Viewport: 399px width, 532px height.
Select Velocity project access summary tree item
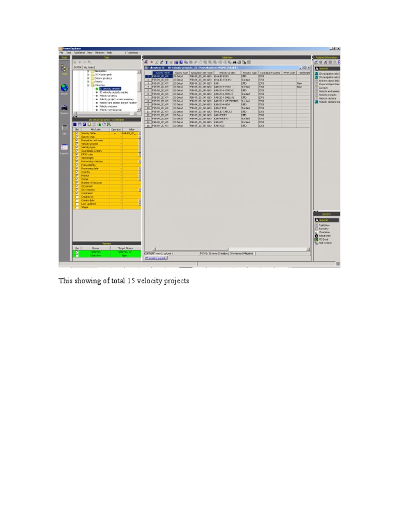coord(116,99)
